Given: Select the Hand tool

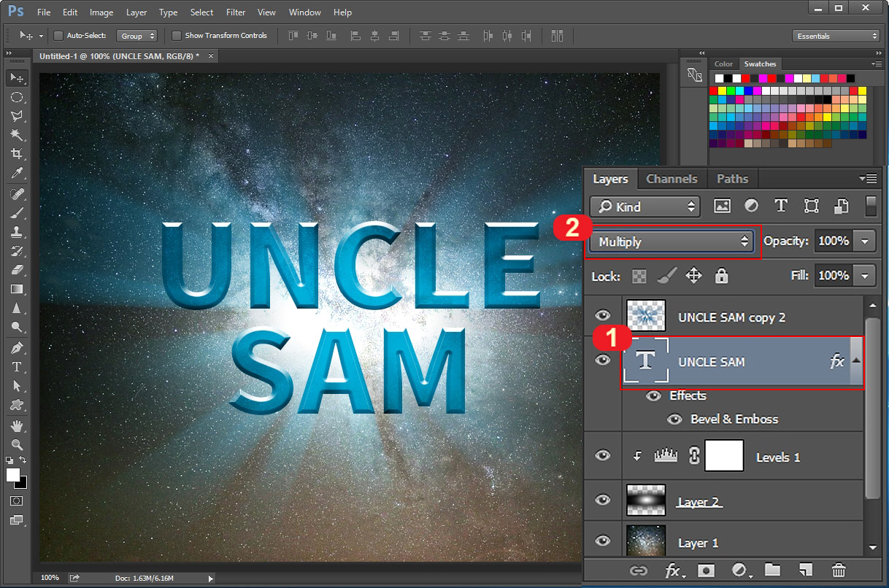Looking at the screenshot, I should pyautogui.click(x=17, y=426).
